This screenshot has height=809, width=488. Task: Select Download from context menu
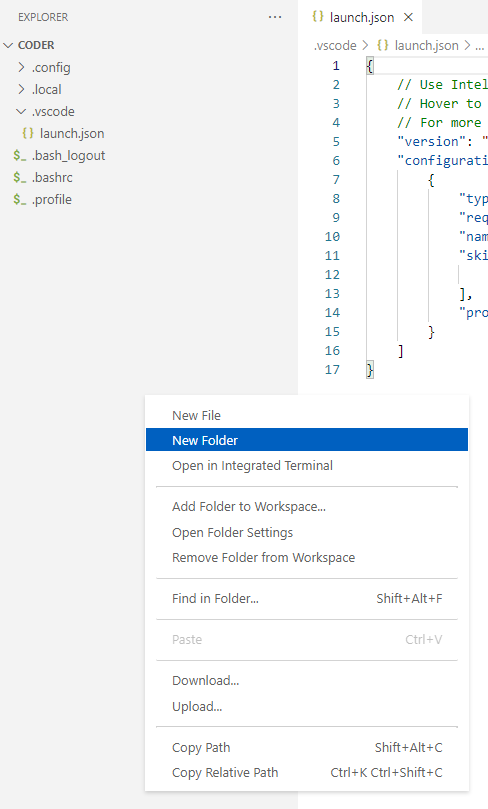click(x=307, y=681)
